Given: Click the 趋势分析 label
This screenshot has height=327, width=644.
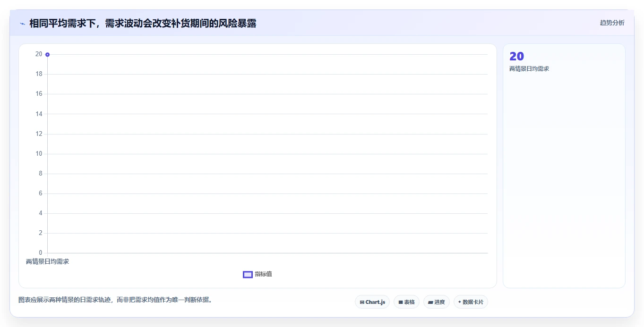Looking at the screenshot, I should click(612, 23).
